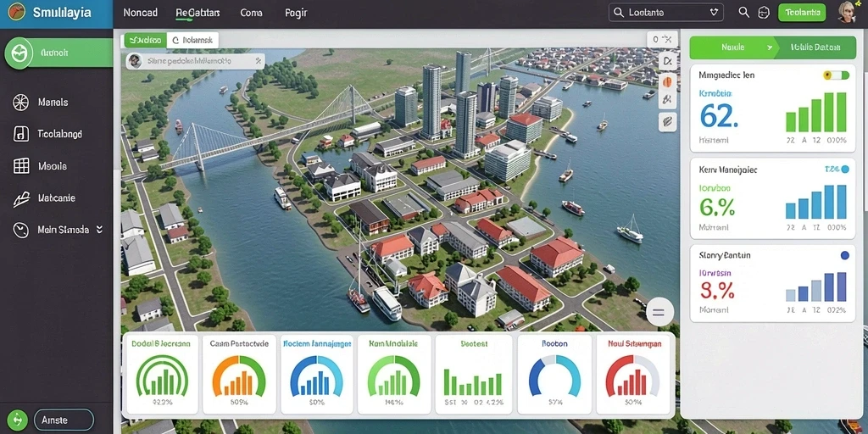Click the wheel icon next to Menels

(x=20, y=102)
